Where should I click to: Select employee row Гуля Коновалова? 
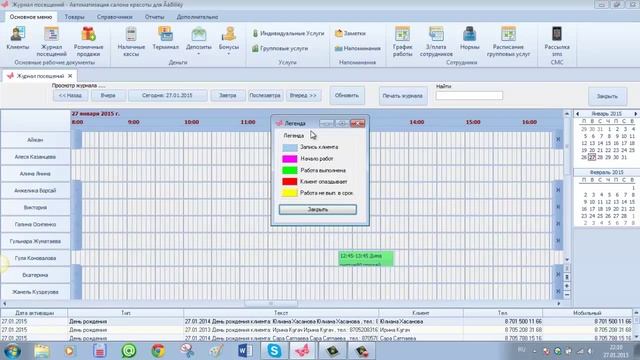pos(35,258)
